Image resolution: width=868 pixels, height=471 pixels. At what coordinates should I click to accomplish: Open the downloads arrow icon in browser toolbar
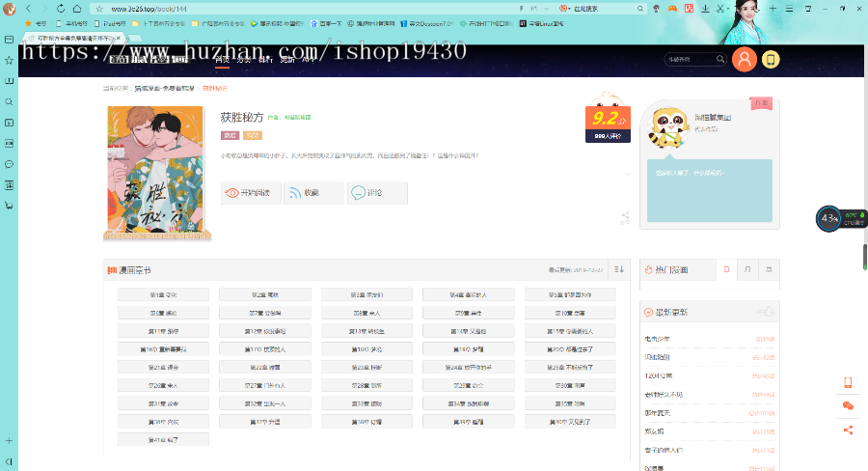(705, 9)
